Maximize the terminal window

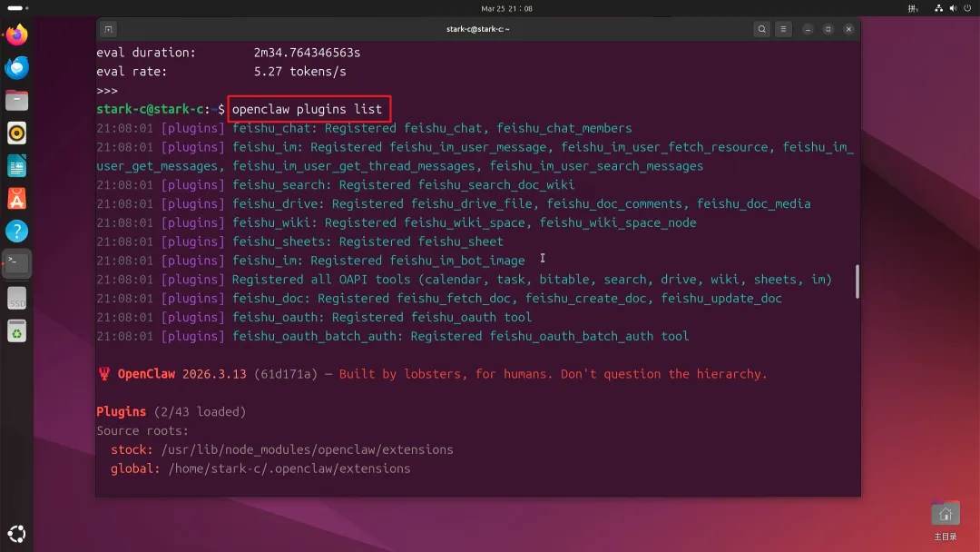[828, 29]
